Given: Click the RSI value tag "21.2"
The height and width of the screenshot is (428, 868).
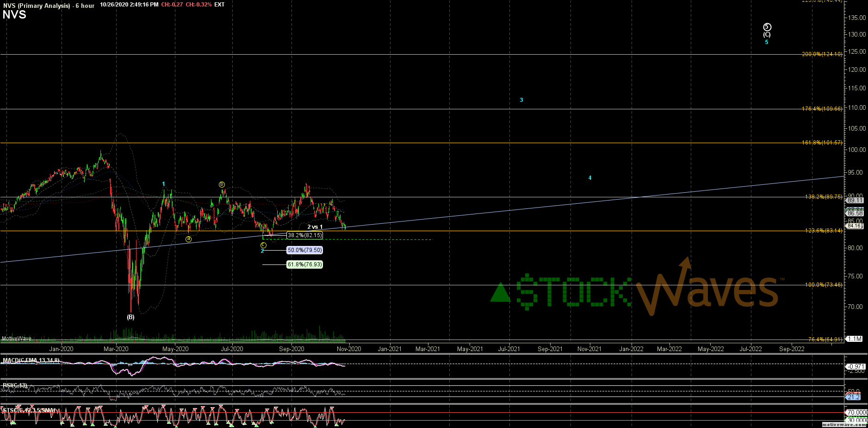Looking at the screenshot, I should [854, 397].
